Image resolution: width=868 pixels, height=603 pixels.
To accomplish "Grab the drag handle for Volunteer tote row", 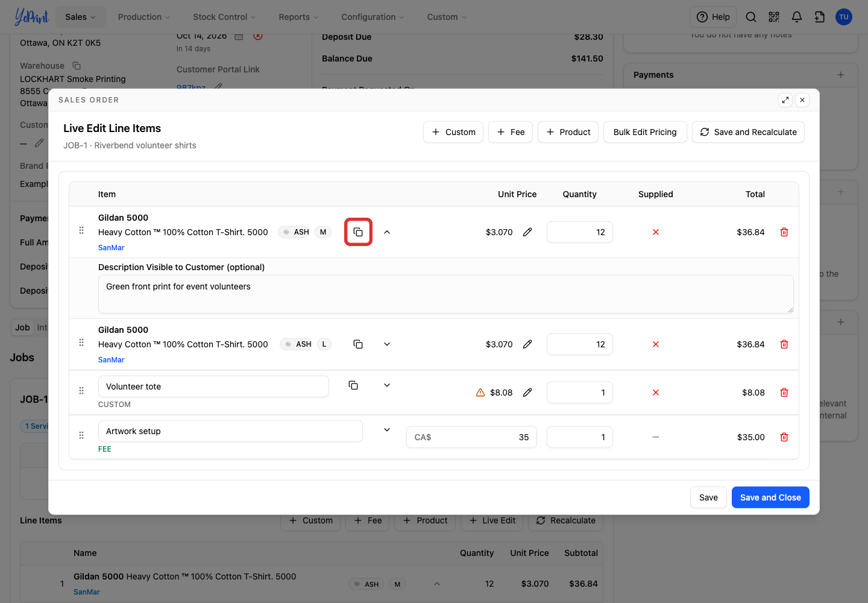I will coord(81,391).
